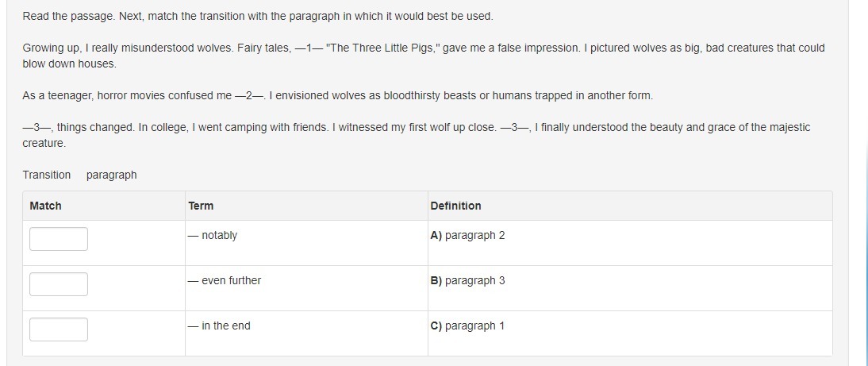Viewport: 868px width, 366px height.
Task: Click the match box beside "in the end"
Action: pos(59,329)
